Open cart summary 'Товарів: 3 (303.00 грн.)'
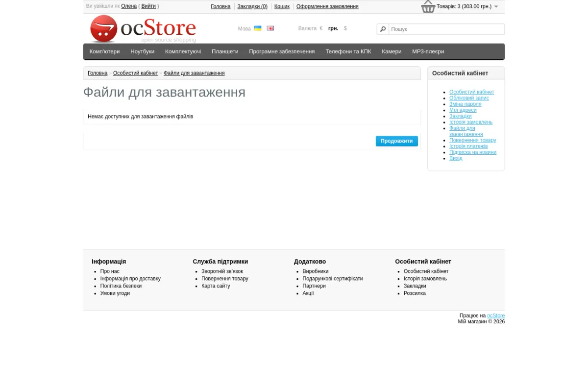588x387 pixels. click(464, 6)
